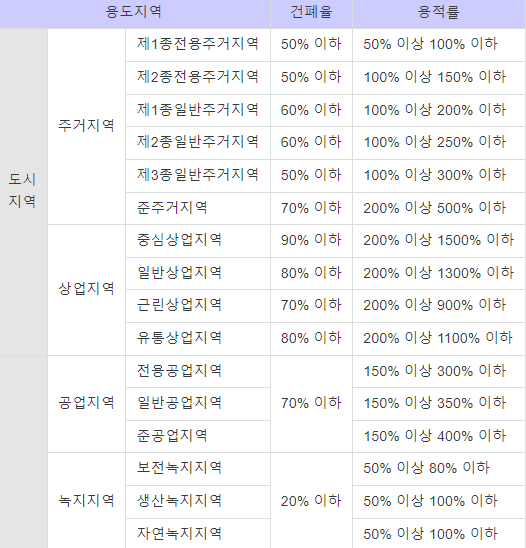
Task: Click the '100% 이상 150% 이하' cell
Action: (x=439, y=78)
